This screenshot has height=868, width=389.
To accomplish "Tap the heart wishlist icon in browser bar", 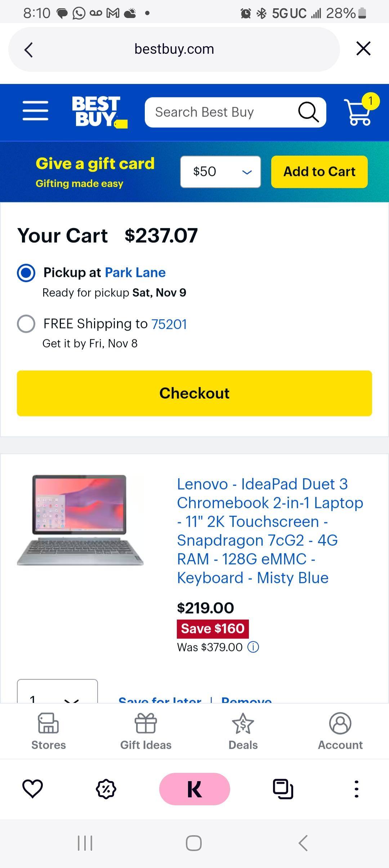I will pos(33,789).
